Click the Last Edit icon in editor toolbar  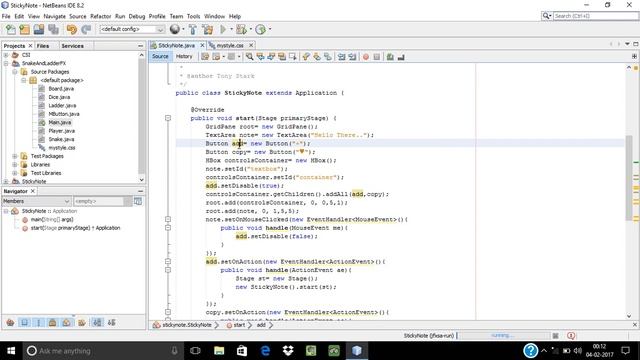[x=205, y=57]
